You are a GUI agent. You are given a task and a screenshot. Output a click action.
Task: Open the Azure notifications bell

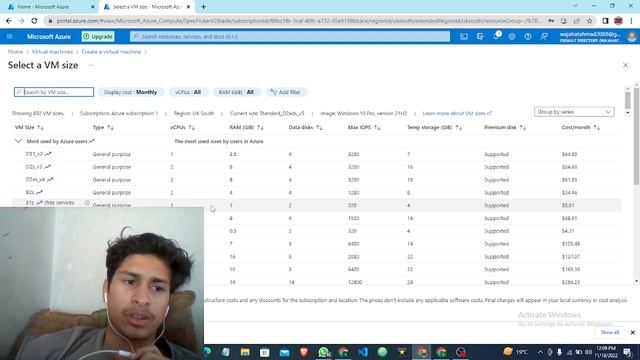pyautogui.click(x=496, y=36)
